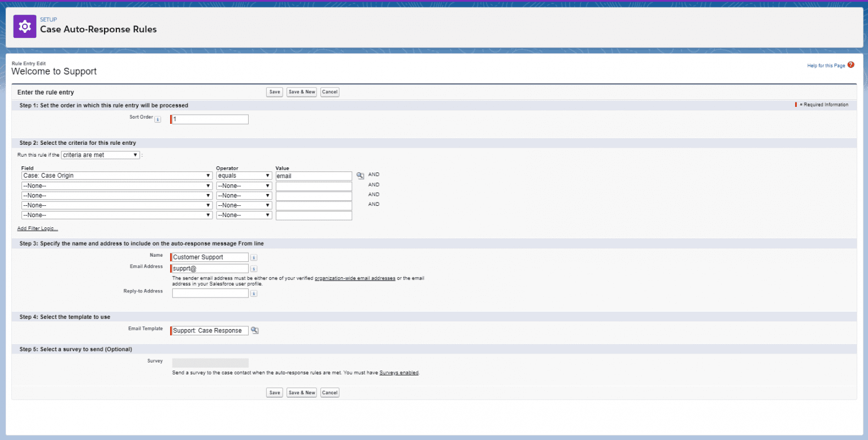This screenshot has height=440, width=868.
Task: Expand the second row Field dropdown
Action: (116, 186)
